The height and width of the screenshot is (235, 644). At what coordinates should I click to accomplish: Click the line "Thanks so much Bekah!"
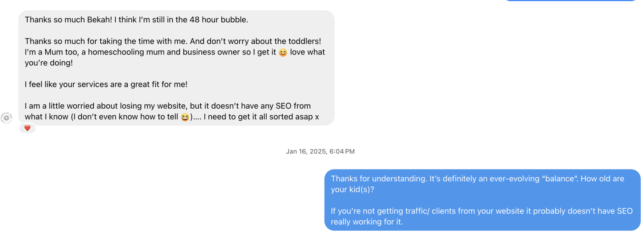coord(69,20)
